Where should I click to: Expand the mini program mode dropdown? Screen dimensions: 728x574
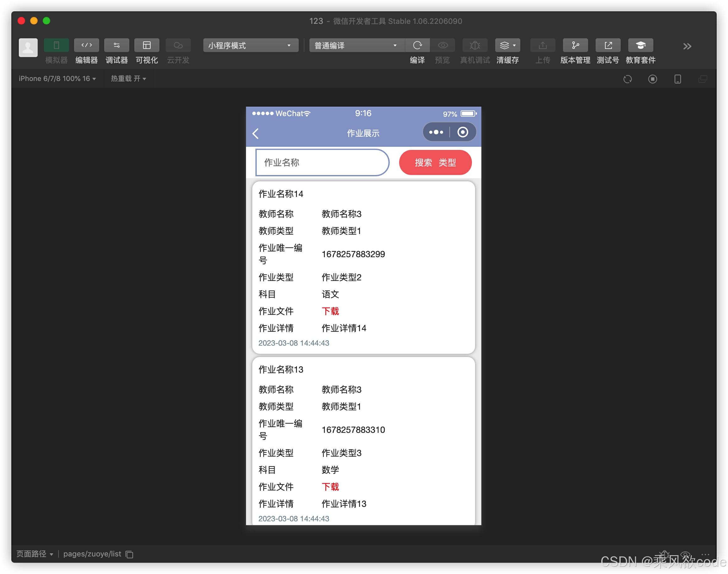tap(250, 45)
